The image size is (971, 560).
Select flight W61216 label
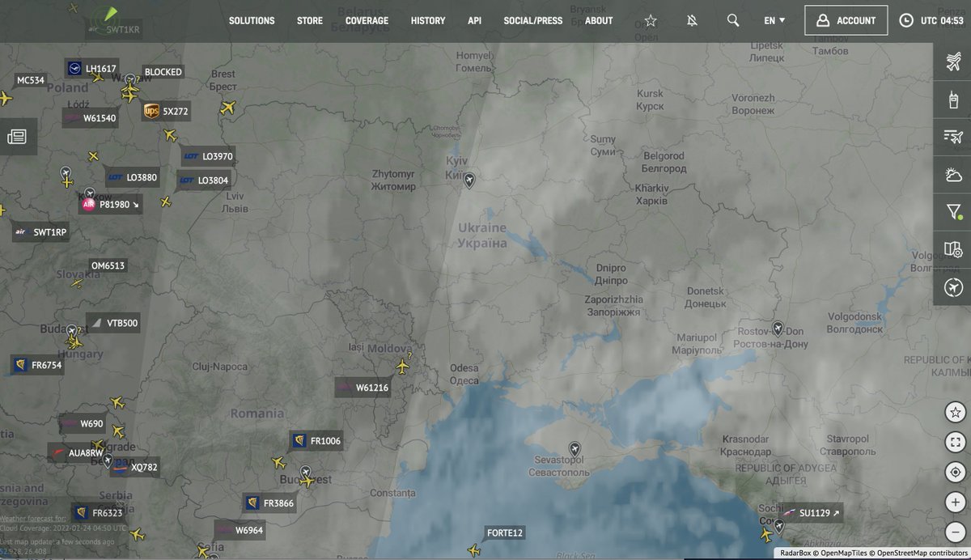pyautogui.click(x=363, y=388)
